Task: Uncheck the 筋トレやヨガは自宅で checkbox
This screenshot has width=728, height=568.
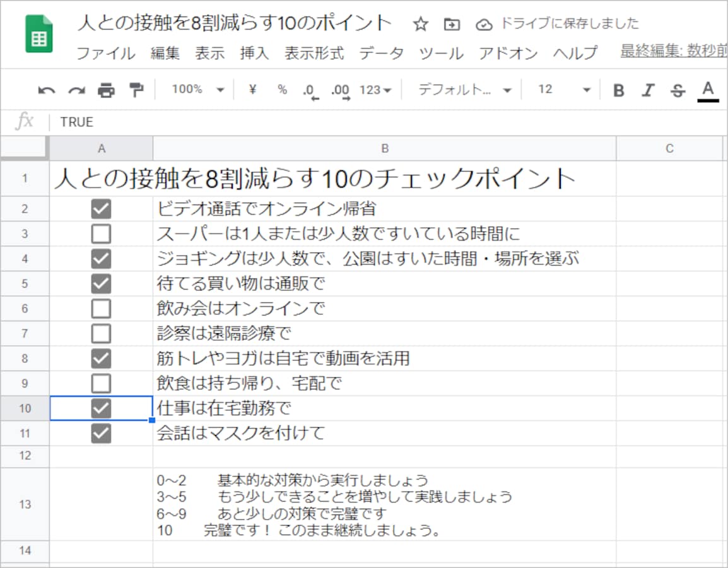Action: click(101, 358)
